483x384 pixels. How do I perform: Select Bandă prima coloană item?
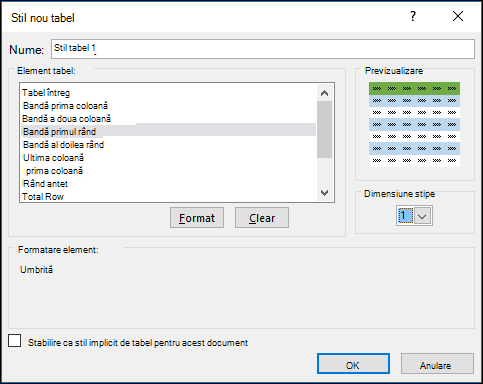click(x=65, y=106)
